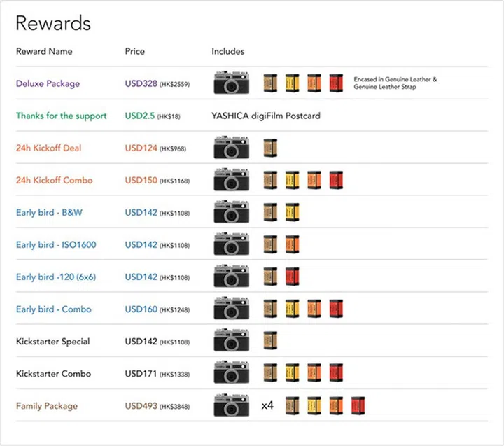Choose the Family Package reward name
This screenshot has width=504, height=446.
[47, 405]
